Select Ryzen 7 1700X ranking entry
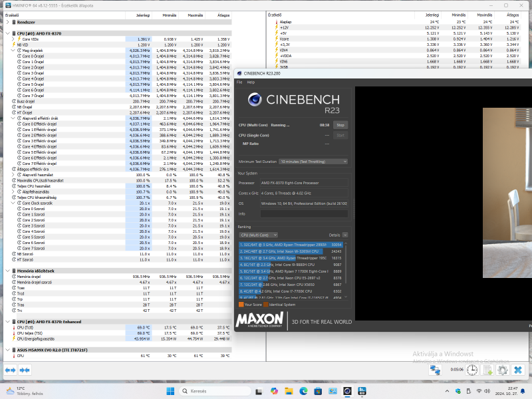Image resolution: width=532 pixels, height=399 pixels. coord(291,271)
